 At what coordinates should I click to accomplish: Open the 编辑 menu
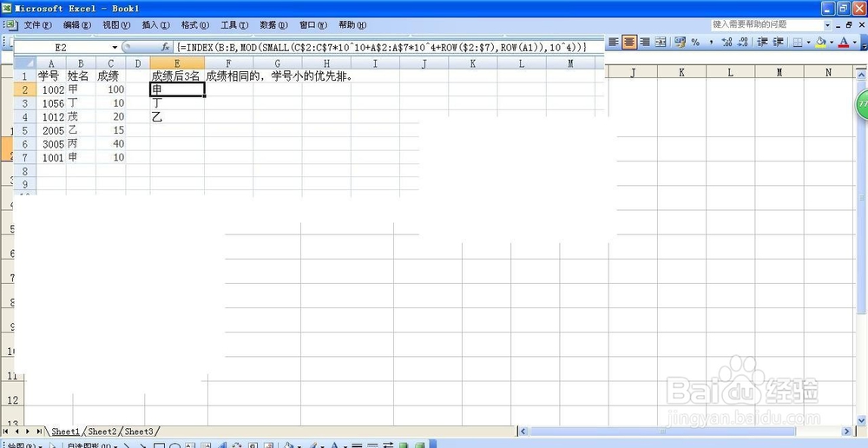[77, 25]
